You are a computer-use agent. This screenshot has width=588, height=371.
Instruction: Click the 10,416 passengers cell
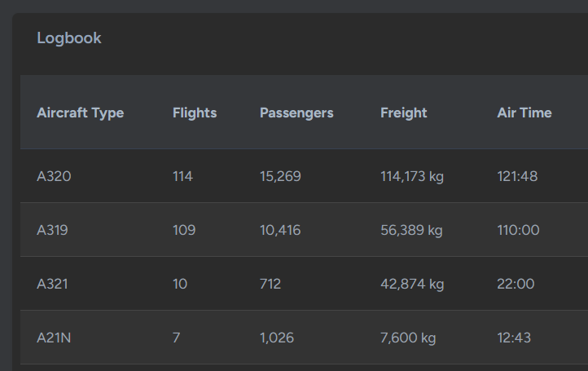point(280,230)
